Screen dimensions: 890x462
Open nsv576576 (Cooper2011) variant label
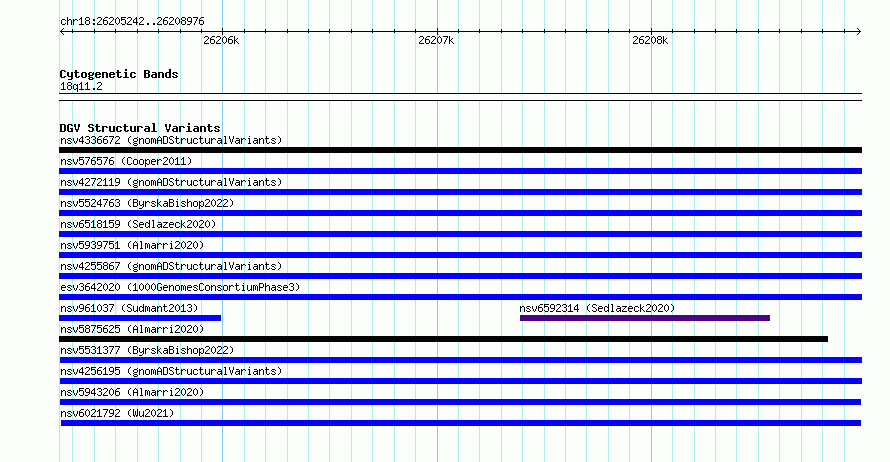click(126, 161)
